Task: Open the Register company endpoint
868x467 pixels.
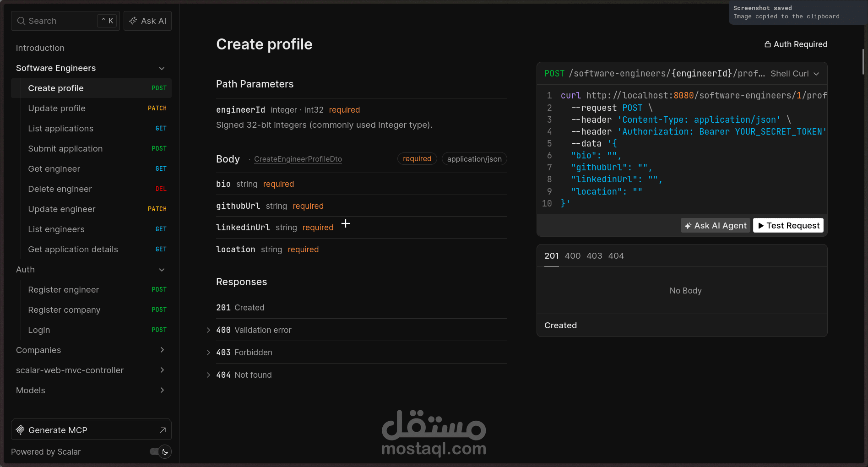Action: [x=92, y=310]
